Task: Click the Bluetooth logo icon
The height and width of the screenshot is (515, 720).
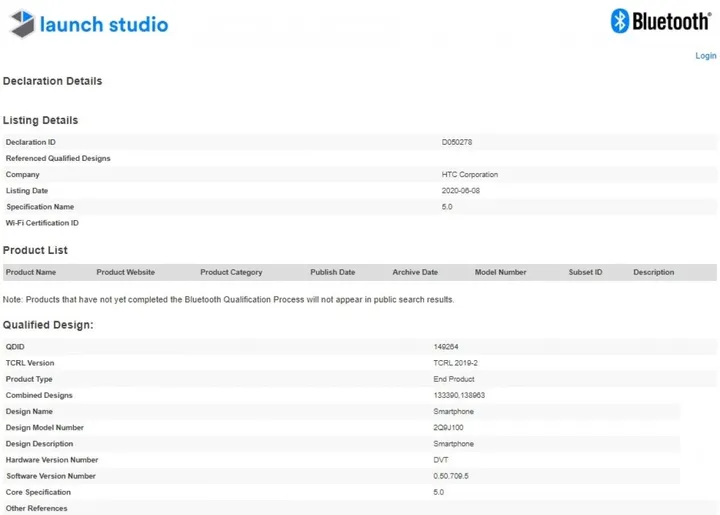Action: (x=619, y=21)
